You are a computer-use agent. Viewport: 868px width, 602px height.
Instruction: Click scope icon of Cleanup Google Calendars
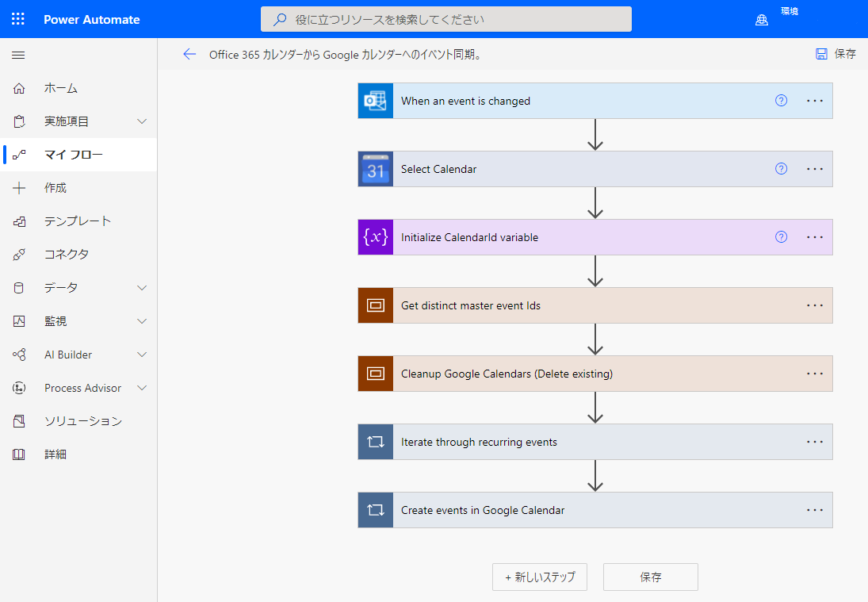[375, 374]
